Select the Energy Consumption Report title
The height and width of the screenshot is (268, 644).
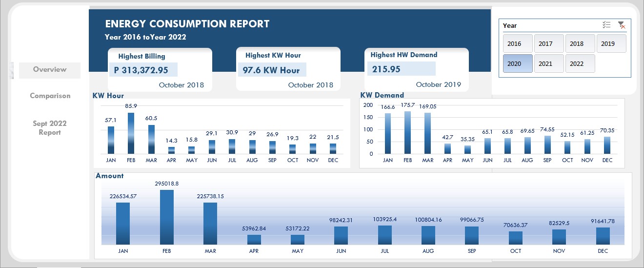tap(187, 24)
